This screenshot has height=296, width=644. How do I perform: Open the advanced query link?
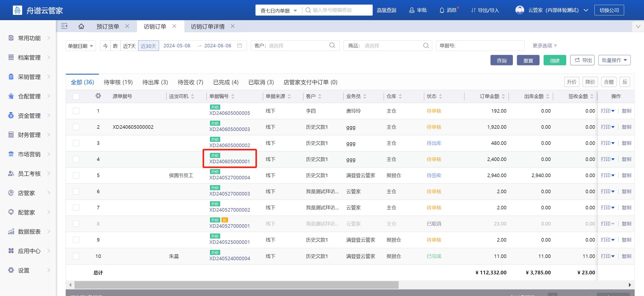[x=386, y=10]
